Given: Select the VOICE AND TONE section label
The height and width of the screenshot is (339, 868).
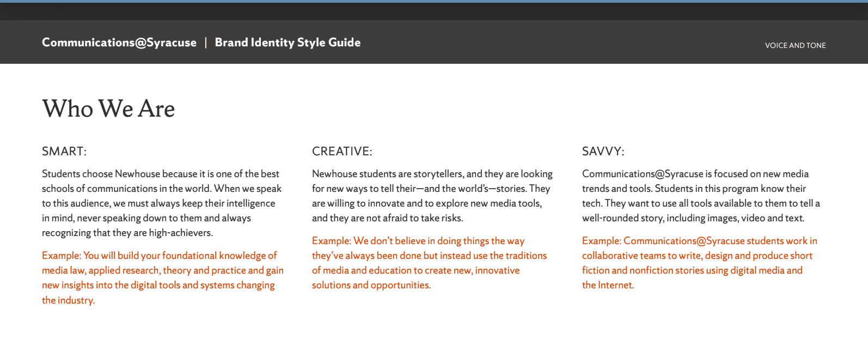Looking at the screenshot, I should point(795,45).
